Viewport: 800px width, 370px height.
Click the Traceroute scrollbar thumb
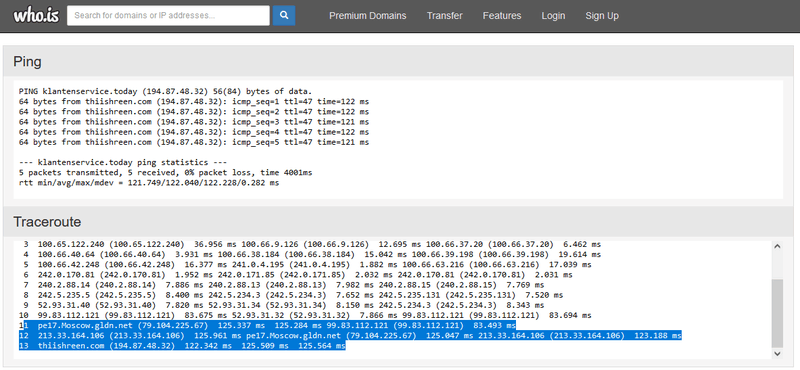[x=777, y=313]
